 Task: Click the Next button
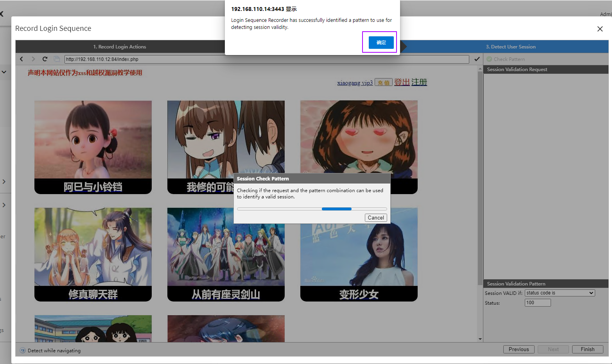click(553, 349)
